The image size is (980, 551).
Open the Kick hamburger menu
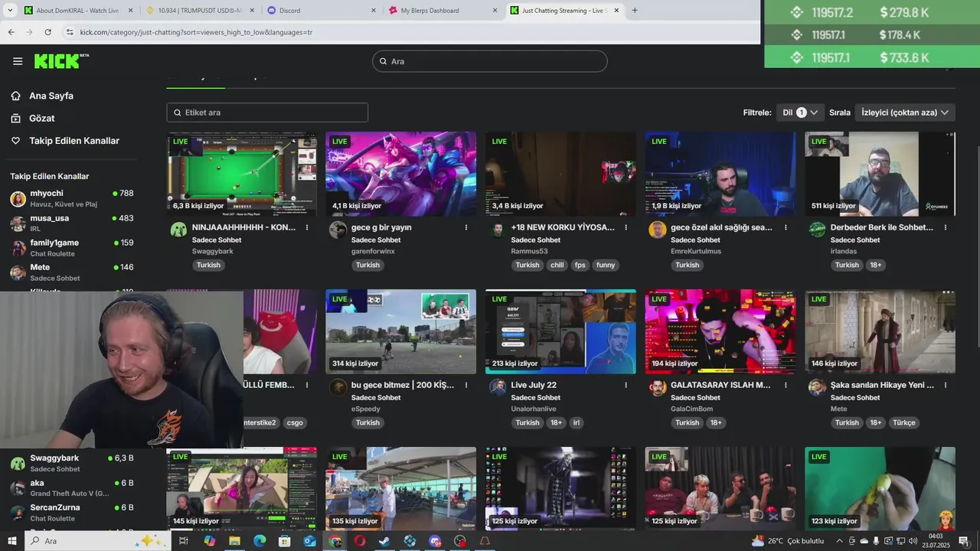tap(18, 61)
